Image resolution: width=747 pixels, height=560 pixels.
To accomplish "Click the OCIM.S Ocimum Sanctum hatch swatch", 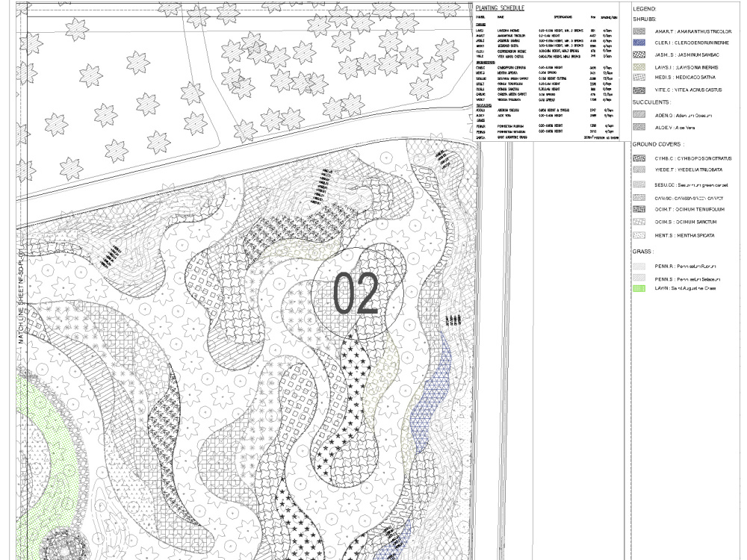I will [x=639, y=222].
